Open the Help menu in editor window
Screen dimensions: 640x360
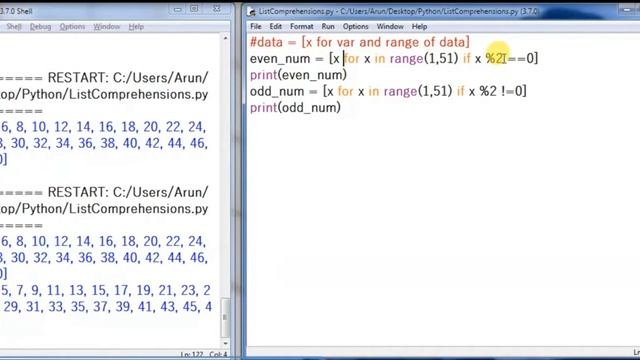419,27
